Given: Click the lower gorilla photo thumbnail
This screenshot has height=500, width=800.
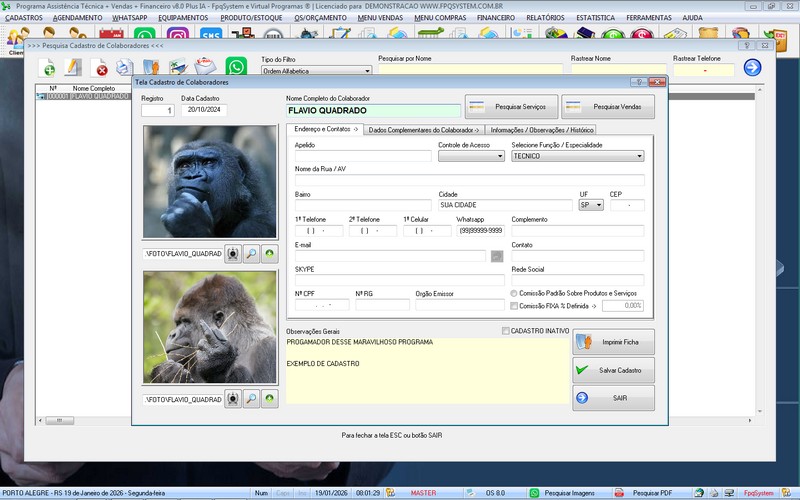Looking at the screenshot, I should (210, 327).
